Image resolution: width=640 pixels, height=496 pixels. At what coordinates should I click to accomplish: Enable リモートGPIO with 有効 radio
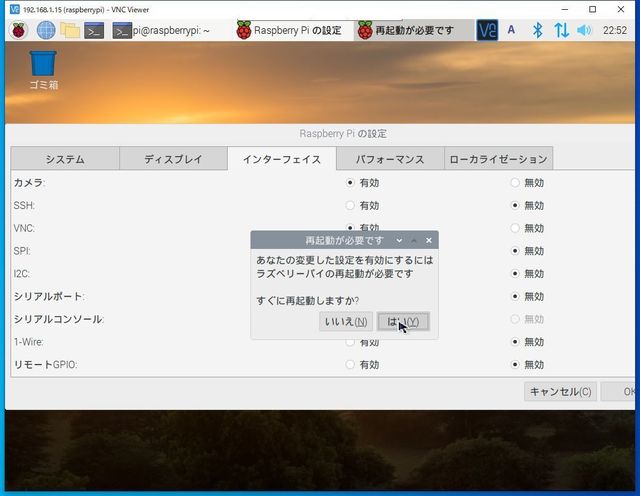point(350,365)
